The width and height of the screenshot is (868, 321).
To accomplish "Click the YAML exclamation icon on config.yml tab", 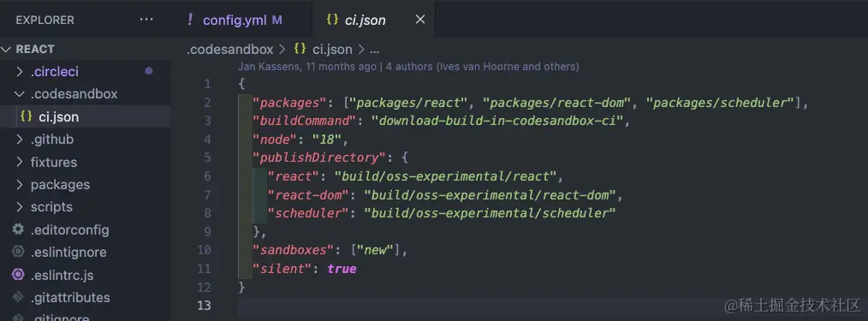I will pyautogui.click(x=190, y=20).
